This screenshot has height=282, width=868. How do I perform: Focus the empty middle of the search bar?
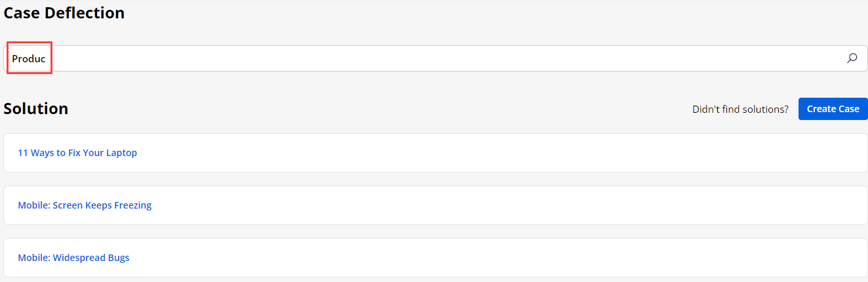433,58
